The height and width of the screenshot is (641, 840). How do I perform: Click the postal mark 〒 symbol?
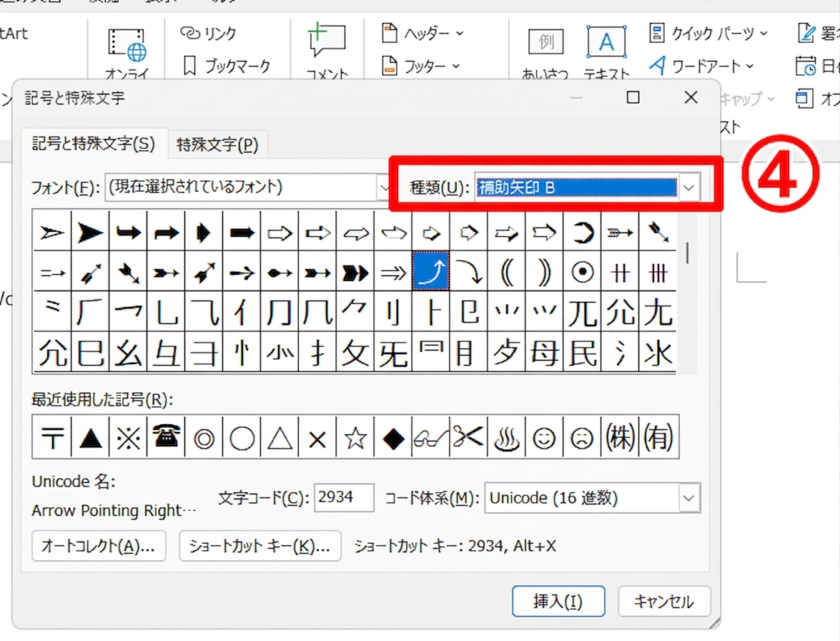pos(52,436)
